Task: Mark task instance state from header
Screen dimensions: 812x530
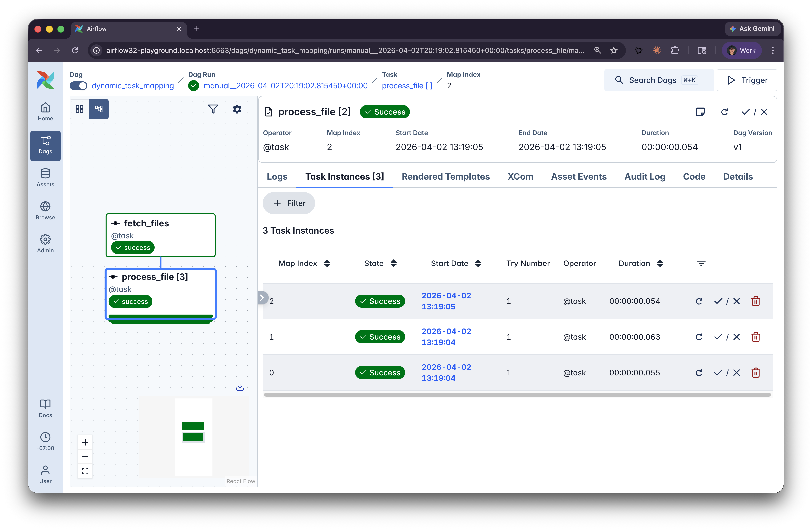Action: pos(755,112)
